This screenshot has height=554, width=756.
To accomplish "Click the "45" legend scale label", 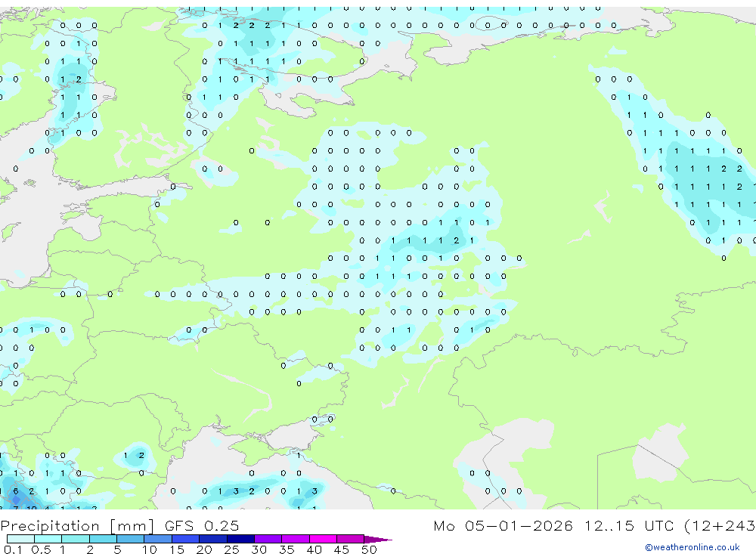I will click(x=342, y=549).
